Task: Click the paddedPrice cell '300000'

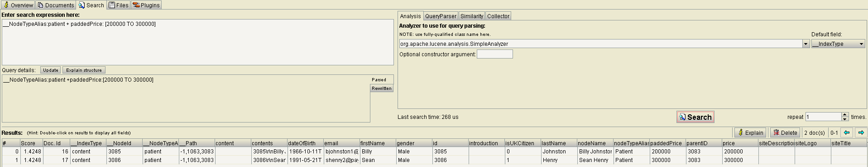Action: click(667, 160)
